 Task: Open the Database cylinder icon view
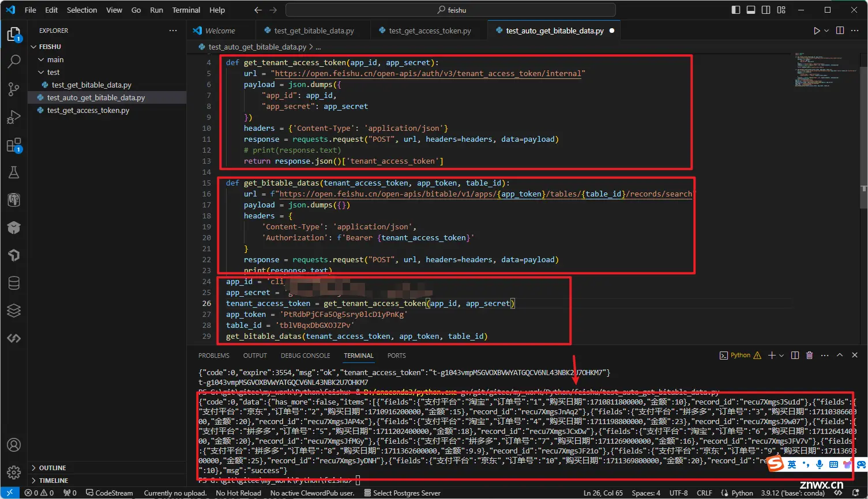14,283
